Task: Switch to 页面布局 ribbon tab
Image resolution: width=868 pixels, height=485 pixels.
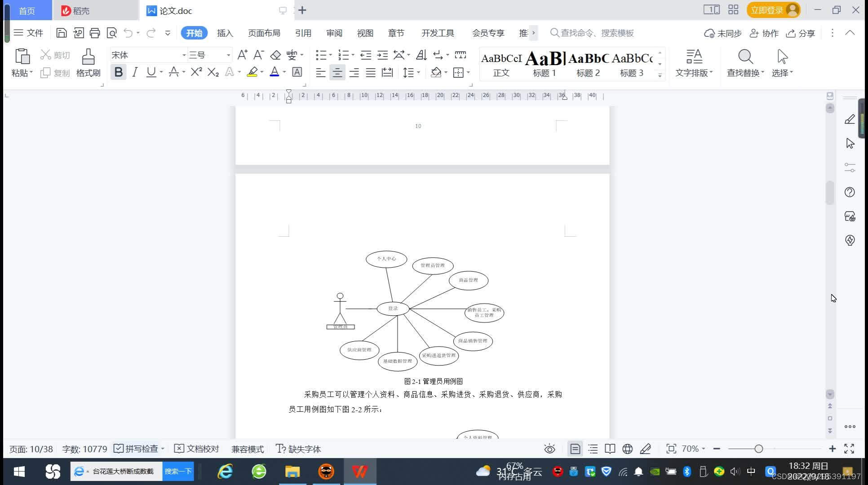Action: 264,33
